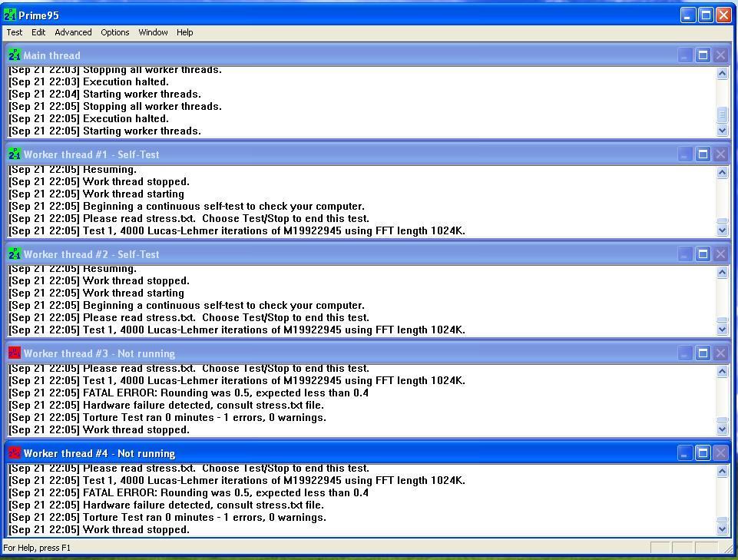Open the Options menu
Image resolution: width=738 pixels, height=560 pixels.
click(115, 32)
